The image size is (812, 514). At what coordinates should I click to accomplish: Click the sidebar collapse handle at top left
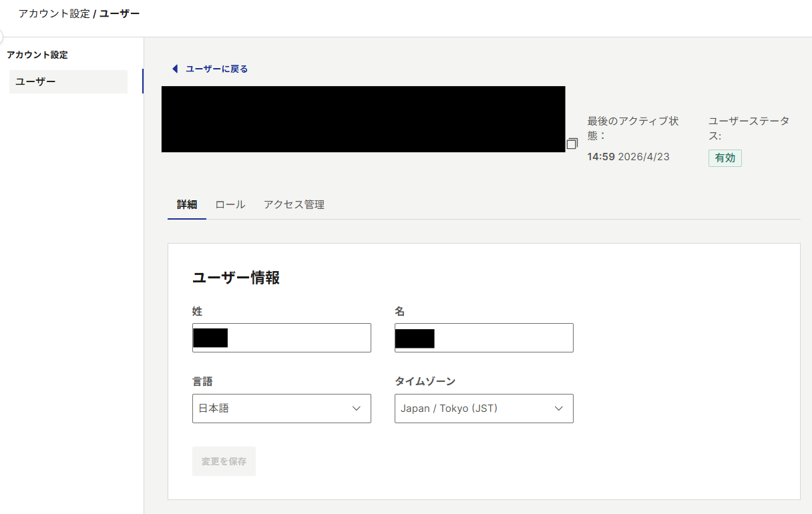[1, 37]
